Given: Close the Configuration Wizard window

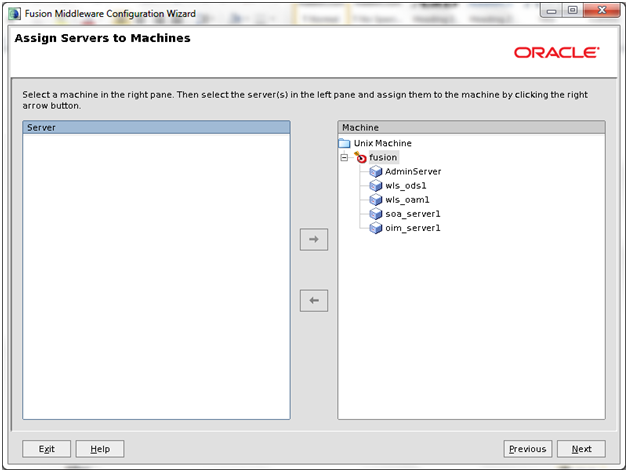Looking at the screenshot, I should click(x=602, y=11).
